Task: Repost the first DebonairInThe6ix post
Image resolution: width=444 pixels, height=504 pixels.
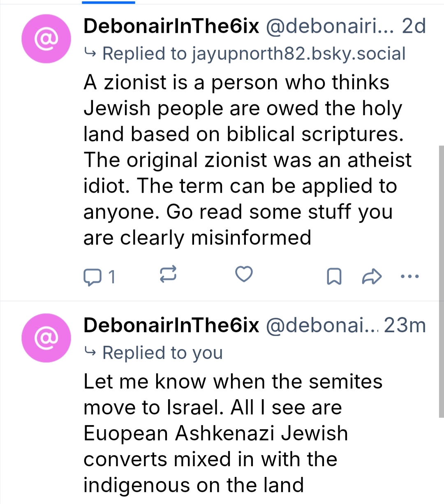Action: [168, 274]
